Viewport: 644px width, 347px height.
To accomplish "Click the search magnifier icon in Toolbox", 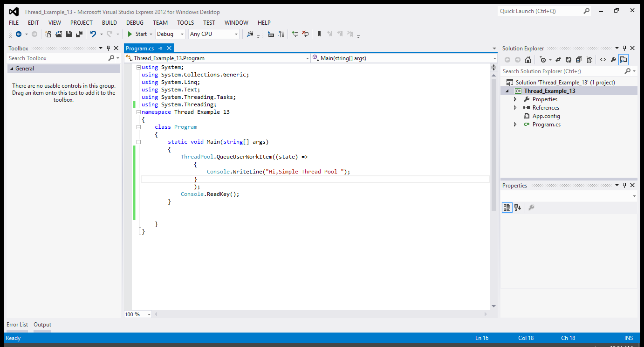I will 111,58.
